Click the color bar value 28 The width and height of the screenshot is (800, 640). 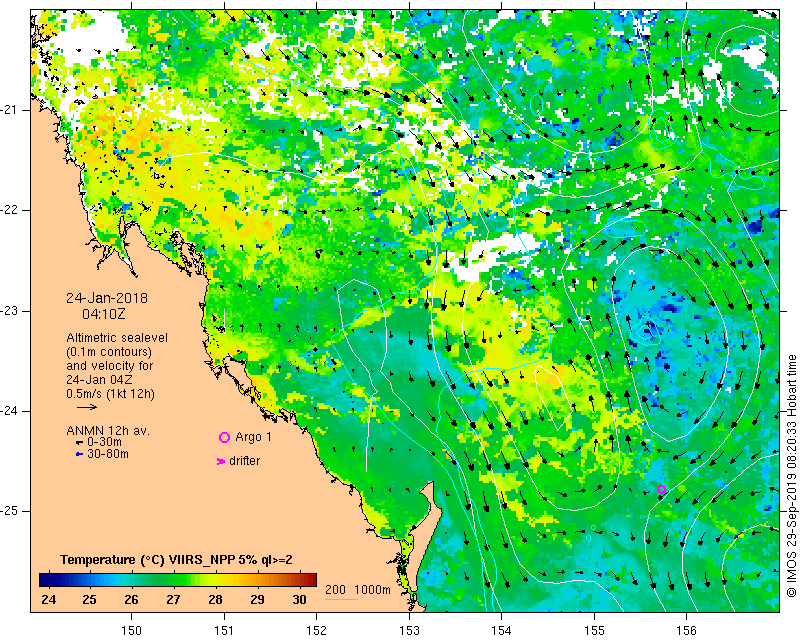point(215,599)
